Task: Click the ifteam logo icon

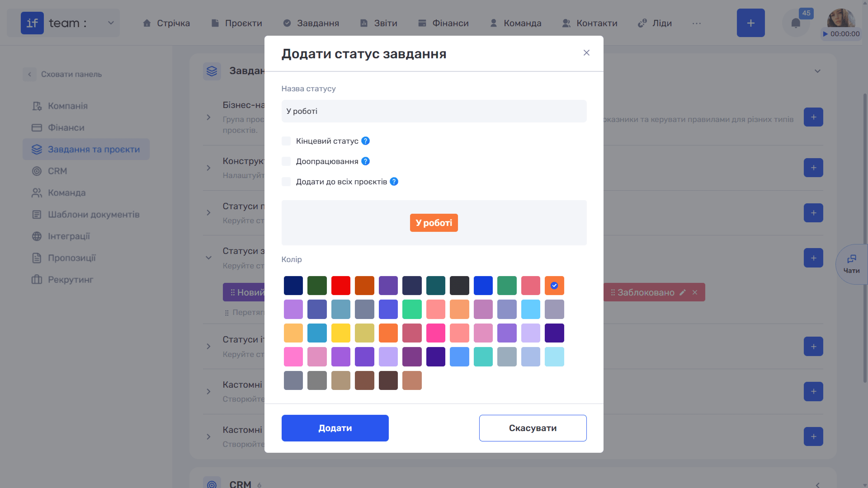Action: 32,23
